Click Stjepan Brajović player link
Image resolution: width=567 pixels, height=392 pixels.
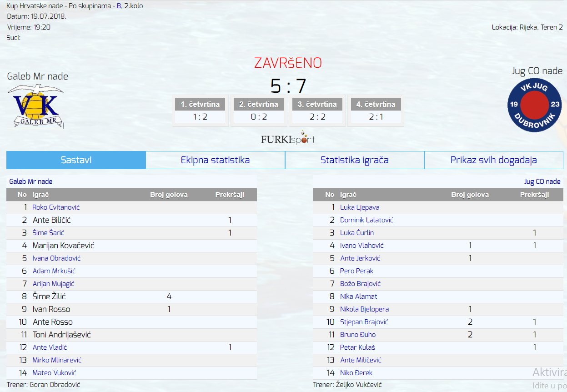tap(364, 322)
